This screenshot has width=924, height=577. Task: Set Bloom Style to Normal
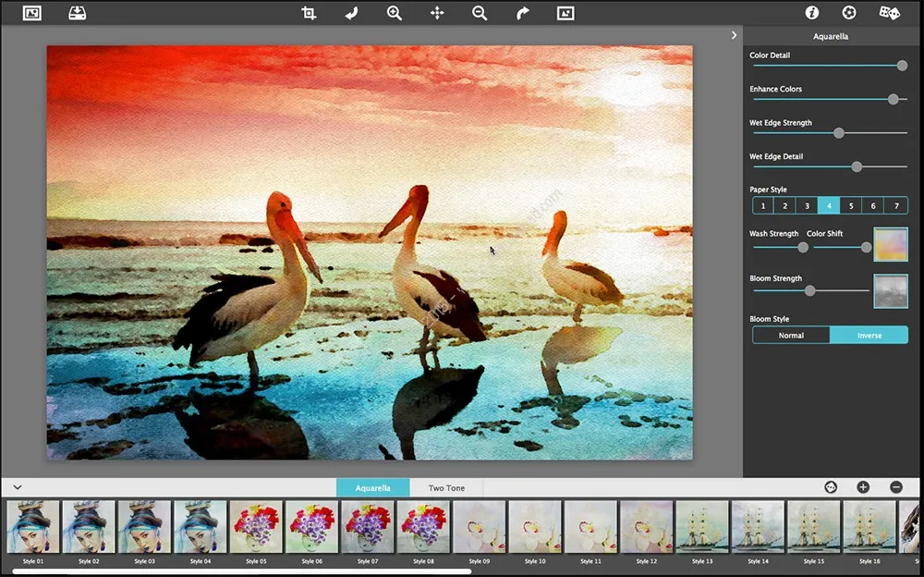click(791, 335)
